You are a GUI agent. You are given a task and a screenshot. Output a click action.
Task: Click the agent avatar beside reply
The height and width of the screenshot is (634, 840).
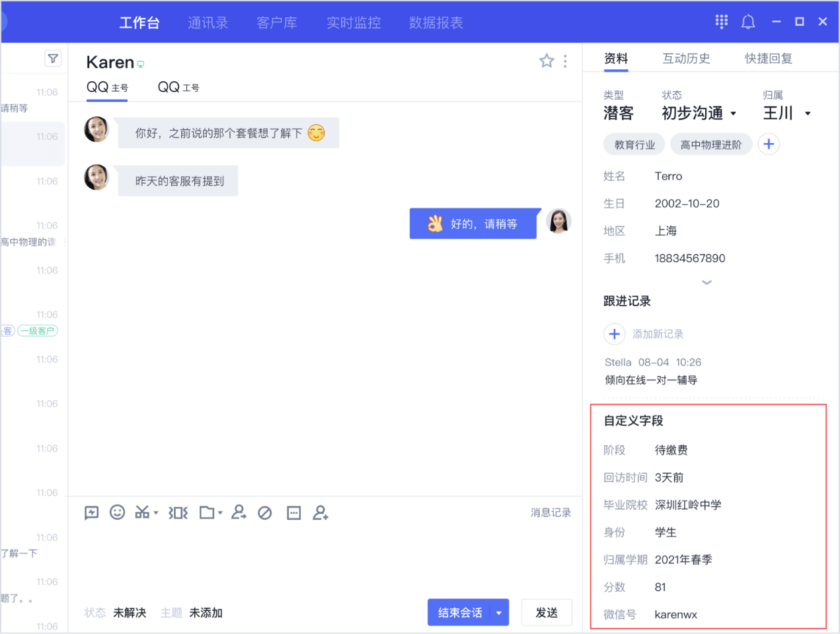558,221
